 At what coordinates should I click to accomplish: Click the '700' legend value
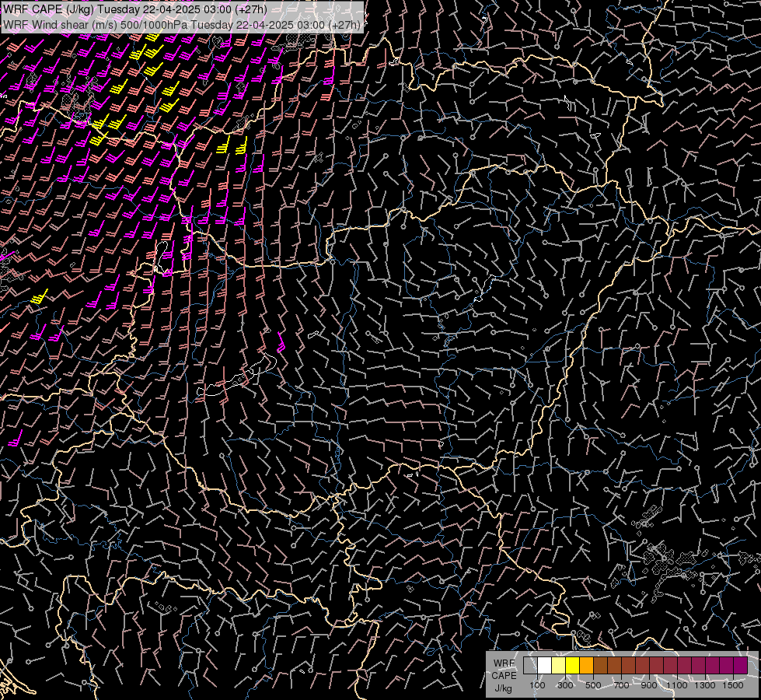pyautogui.click(x=621, y=685)
